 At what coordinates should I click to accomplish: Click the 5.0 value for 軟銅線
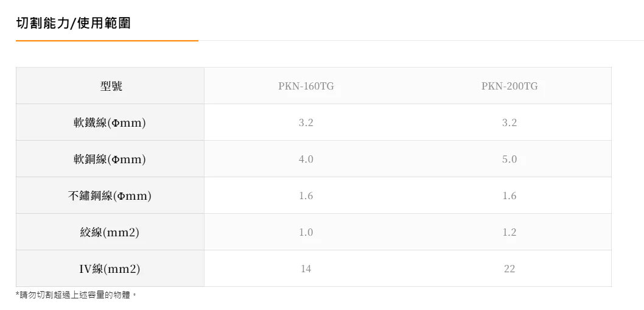click(509, 160)
